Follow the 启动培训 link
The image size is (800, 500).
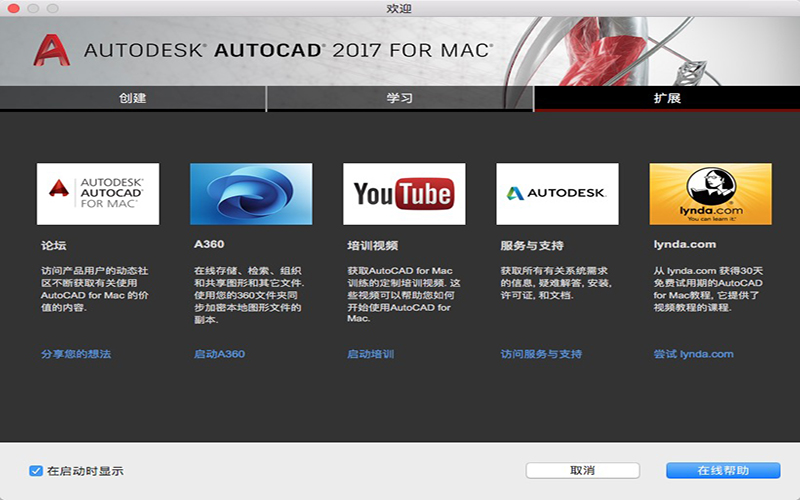pyautogui.click(x=370, y=354)
